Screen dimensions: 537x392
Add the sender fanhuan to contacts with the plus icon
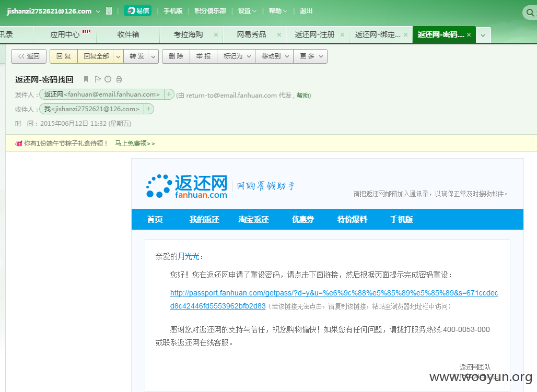[x=169, y=94]
